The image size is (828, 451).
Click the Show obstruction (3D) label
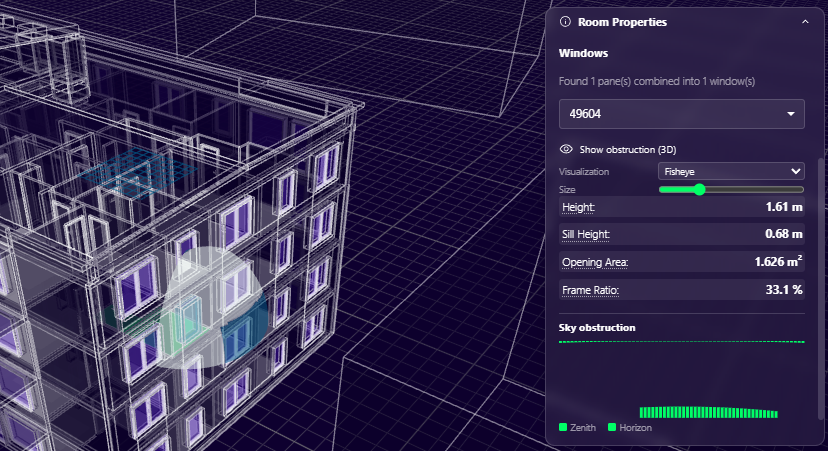(x=627, y=149)
